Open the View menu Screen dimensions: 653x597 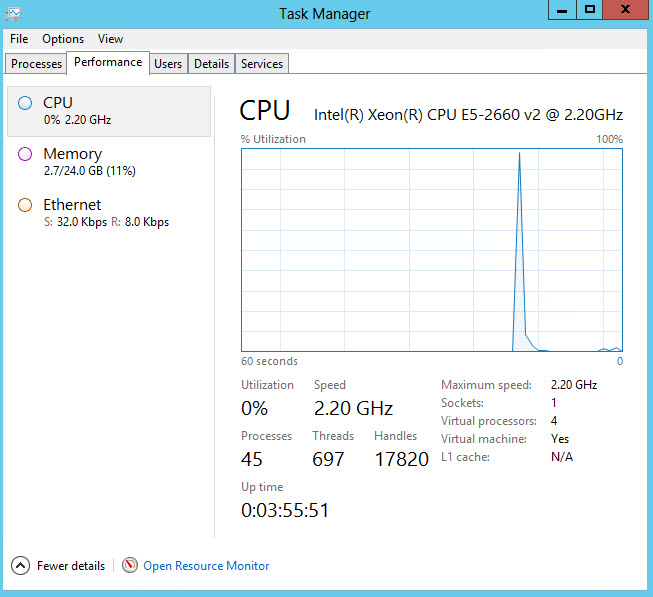(110, 39)
